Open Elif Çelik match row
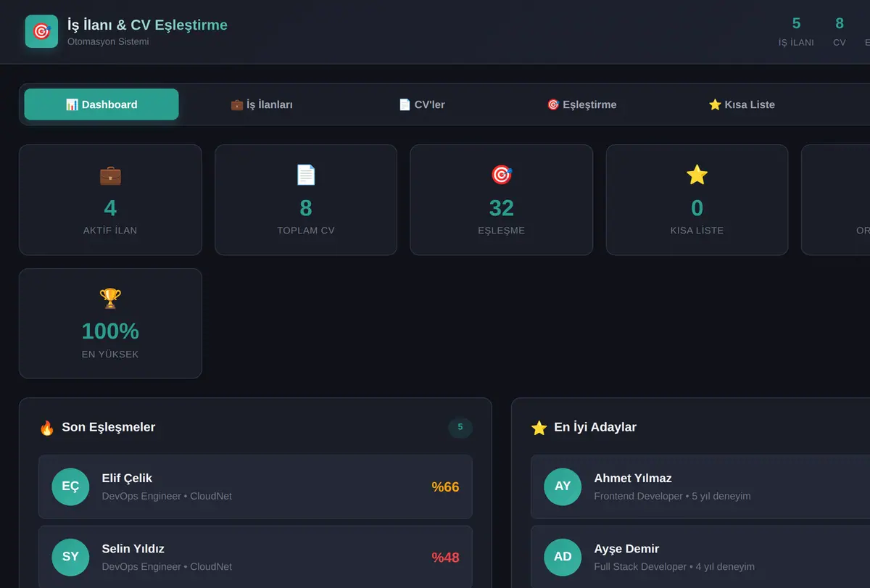This screenshot has height=588, width=870. [x=255, y=486]
